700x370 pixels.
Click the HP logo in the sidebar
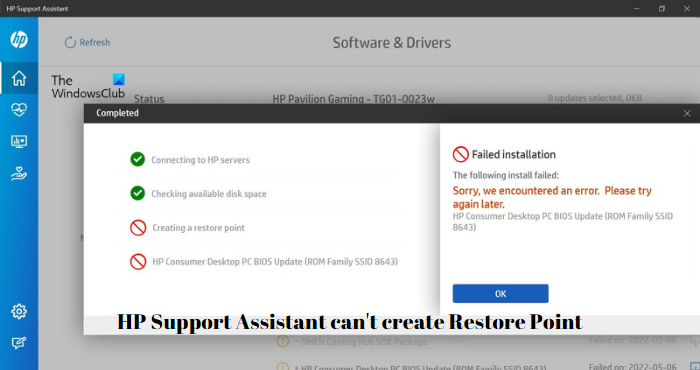tap(19, 40)
